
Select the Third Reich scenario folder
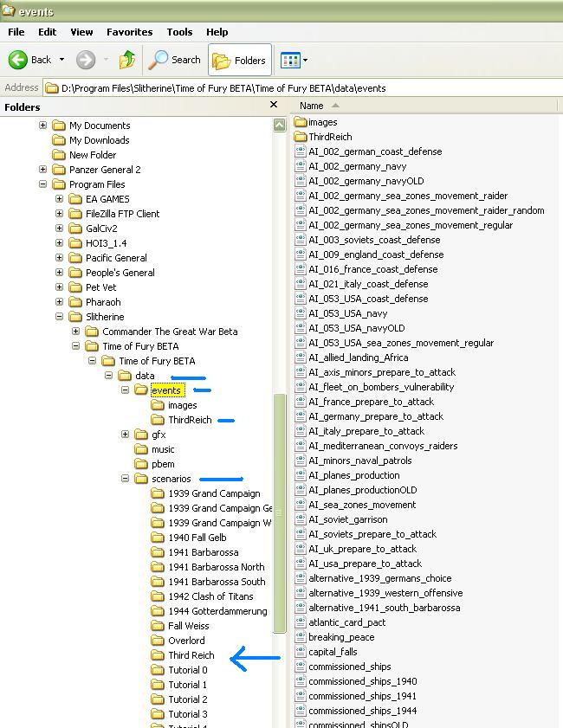pos(191,655)
